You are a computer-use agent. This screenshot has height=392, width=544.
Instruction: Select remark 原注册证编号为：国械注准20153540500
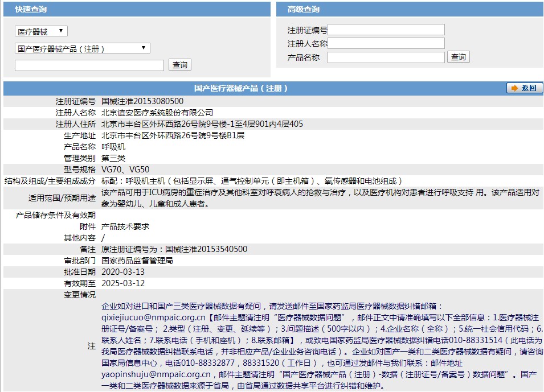174,249
